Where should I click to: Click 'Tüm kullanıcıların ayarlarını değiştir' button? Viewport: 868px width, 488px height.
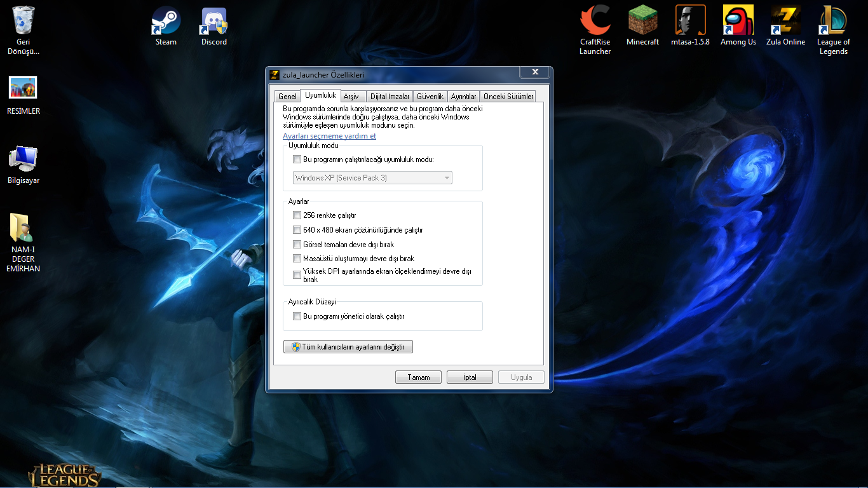[348, 347]
